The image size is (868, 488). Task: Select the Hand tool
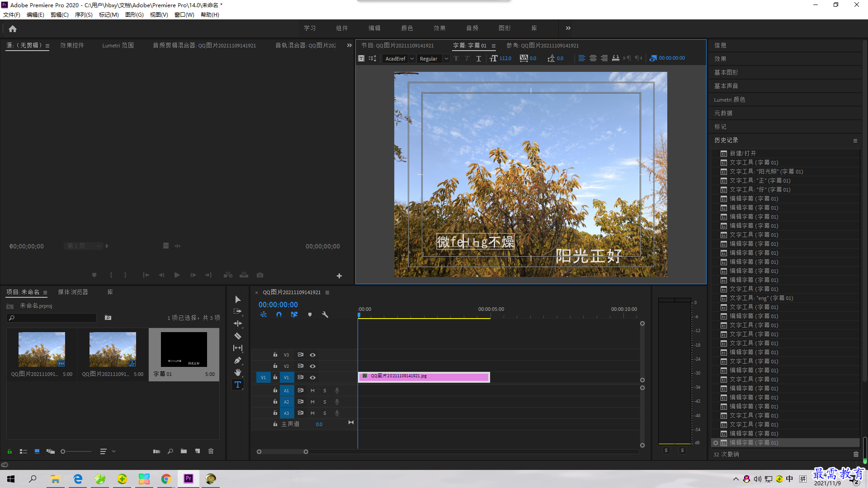pyautogui.click(x=238, y=372)
